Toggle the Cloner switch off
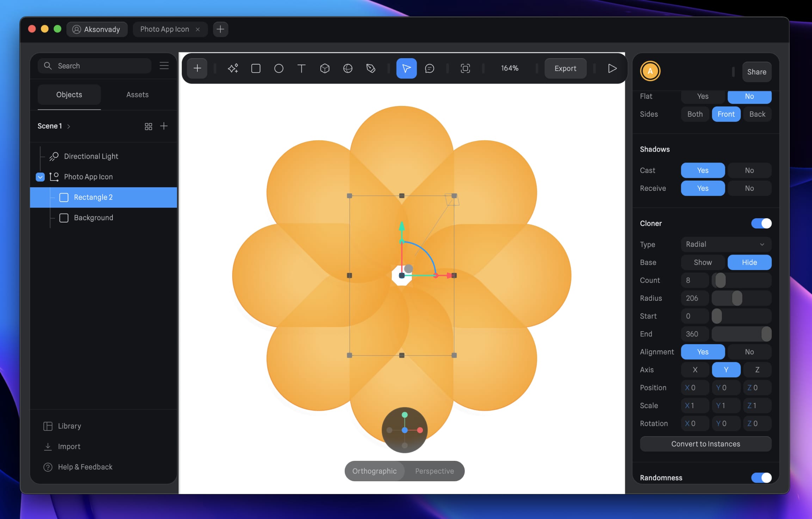This screenshot has height=519, width=812. click(761, 224)
